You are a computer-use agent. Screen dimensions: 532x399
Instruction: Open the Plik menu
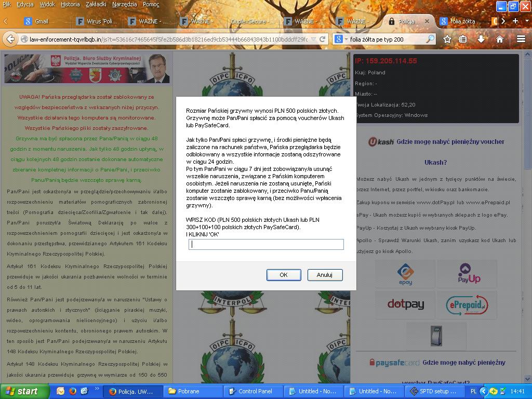6,4
